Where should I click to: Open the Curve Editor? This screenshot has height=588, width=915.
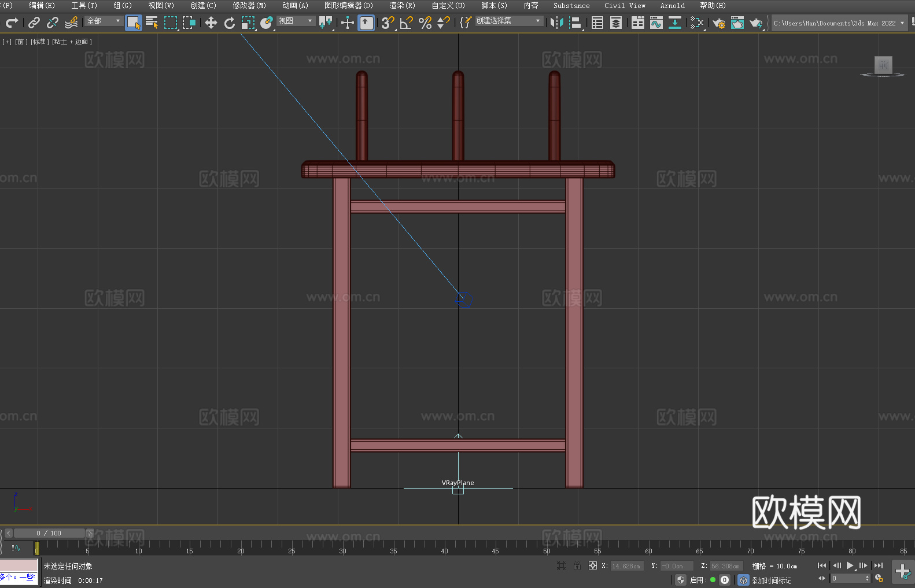(656, 23)
